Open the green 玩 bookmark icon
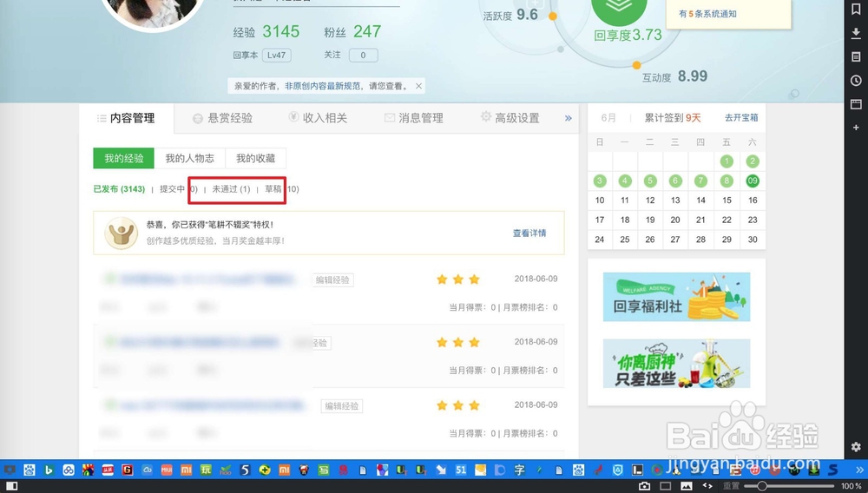Image resolution: width=868 pixels, height=493 pixels. (x=206, y=470)
